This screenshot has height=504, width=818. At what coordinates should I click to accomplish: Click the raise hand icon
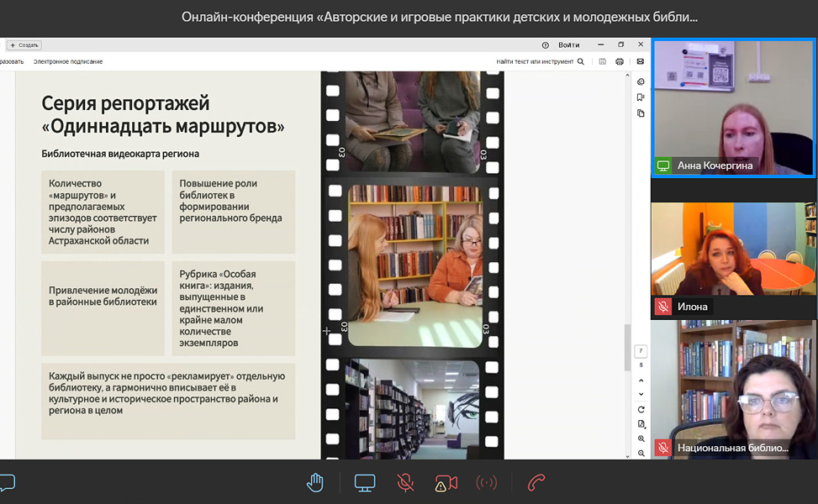pos(315,482)
